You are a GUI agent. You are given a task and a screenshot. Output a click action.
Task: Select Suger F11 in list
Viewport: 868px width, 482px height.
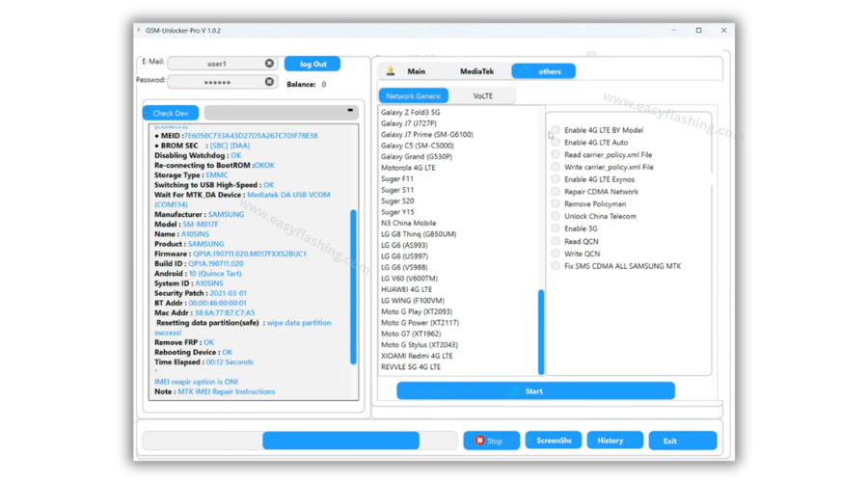[397, 178]
